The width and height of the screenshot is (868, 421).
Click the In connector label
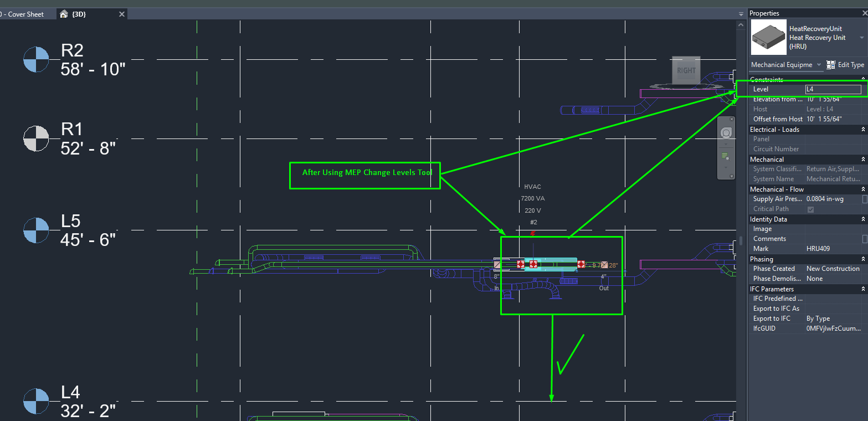(x=497, y=288)
